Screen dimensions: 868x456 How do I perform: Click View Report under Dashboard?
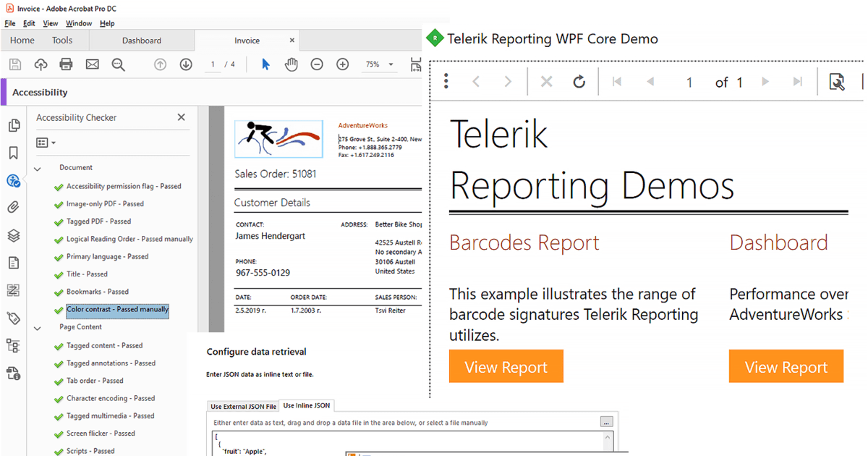click(786, 366)
